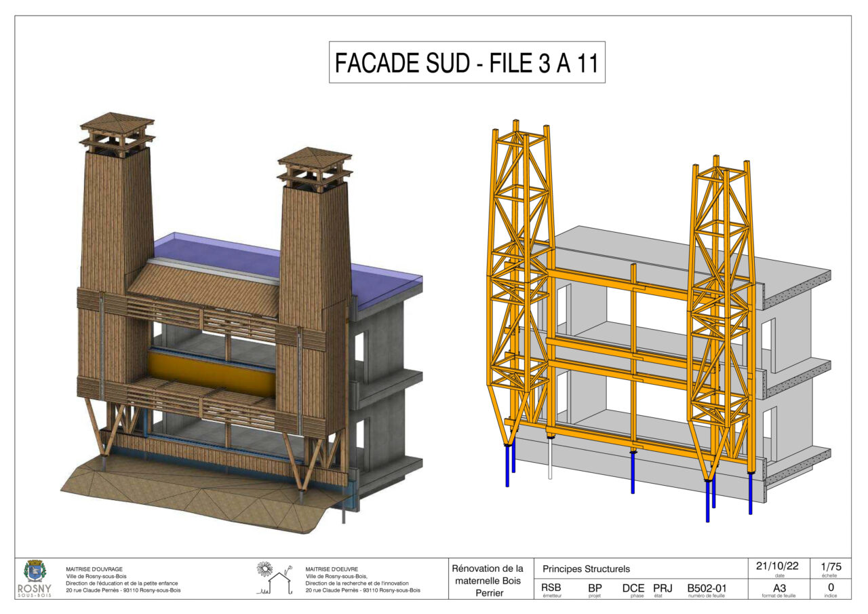
Task: Click the A3 sheet format cell
Action: [778, 588]
